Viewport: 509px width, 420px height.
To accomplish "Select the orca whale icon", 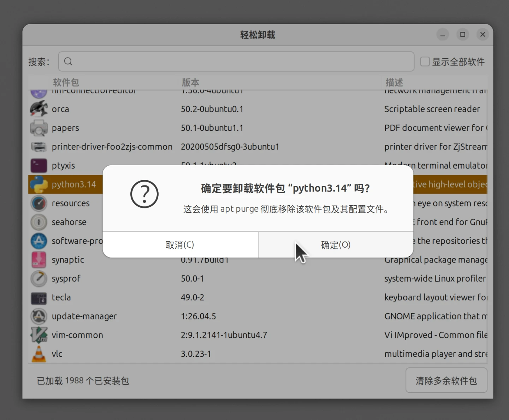I will [x=39, y=109].
